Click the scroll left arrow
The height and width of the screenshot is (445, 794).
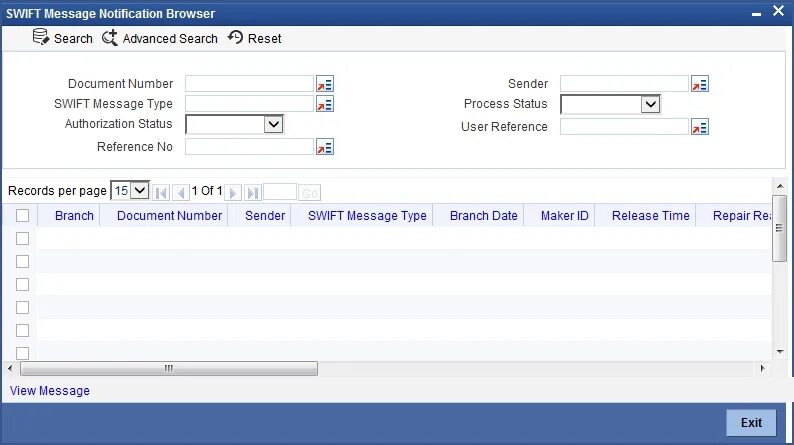click(x=10, y=369)
